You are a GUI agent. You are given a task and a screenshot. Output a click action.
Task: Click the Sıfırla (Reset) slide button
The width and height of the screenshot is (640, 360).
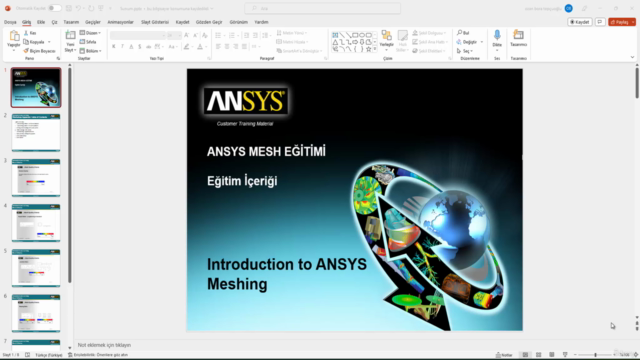click(x=88, y=42)
